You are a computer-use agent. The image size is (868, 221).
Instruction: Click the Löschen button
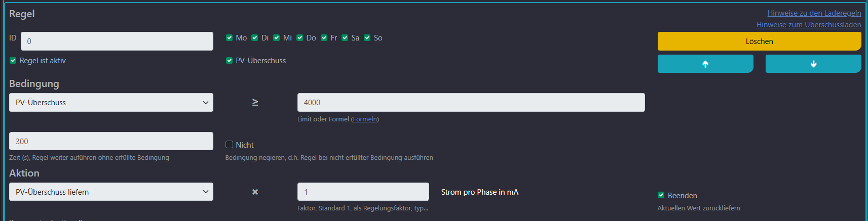pos(759,41)
